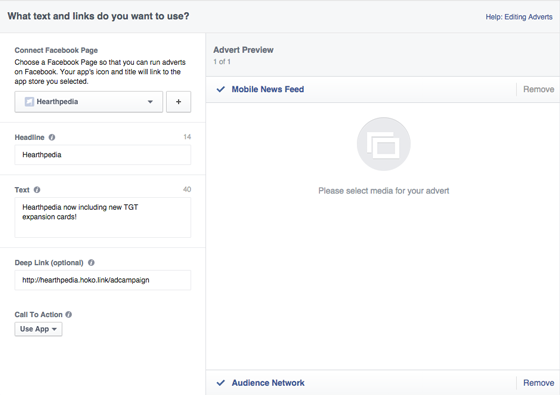This screenshot has height=395, width=560.
Task: Click the Call To Action info icon
Action: pyautogui.click(x=69, y=314)
